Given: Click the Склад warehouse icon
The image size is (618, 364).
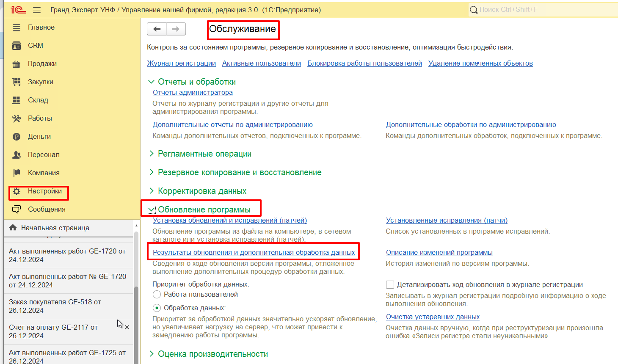Looking at the screenshot, I should tap(17, 100).
